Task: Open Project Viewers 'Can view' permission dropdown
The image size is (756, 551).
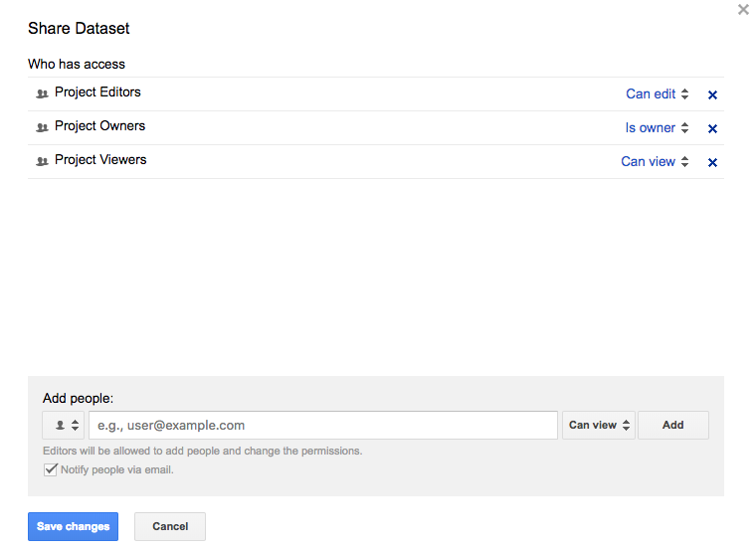Action: [655, 162]
